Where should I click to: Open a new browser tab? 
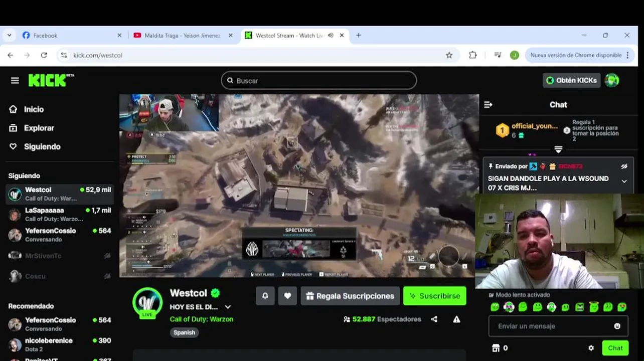pyautogui.click(x=358, y=36)
